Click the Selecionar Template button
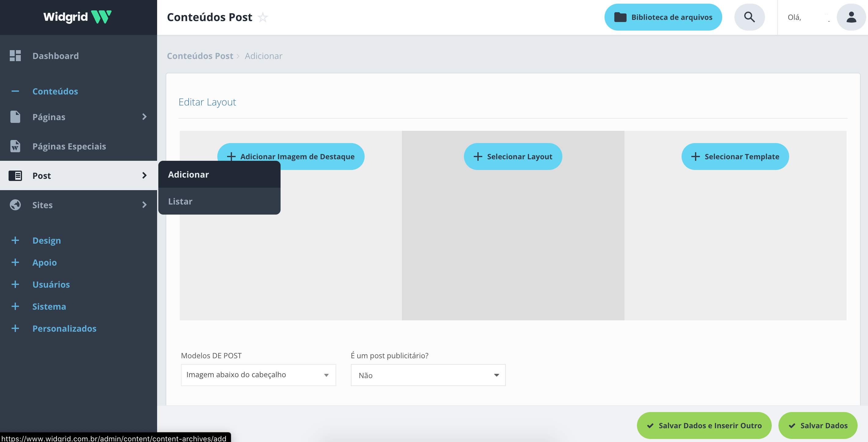The height and width of the screenshot is (442, 868). [735, 157]
